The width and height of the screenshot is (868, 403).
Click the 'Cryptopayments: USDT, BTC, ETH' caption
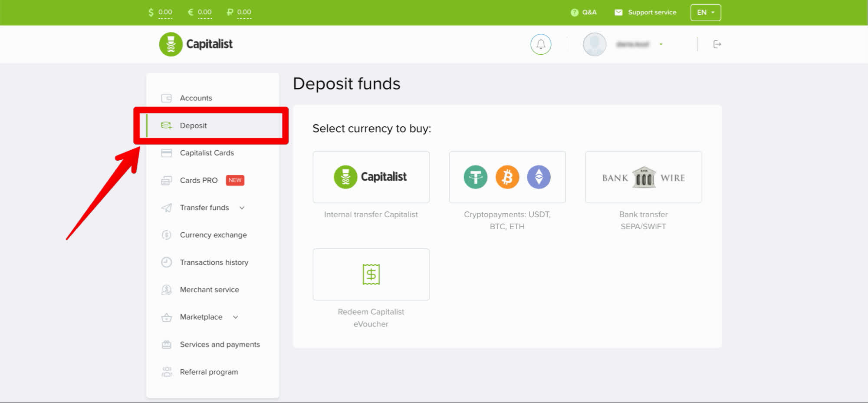pos(507,221)
